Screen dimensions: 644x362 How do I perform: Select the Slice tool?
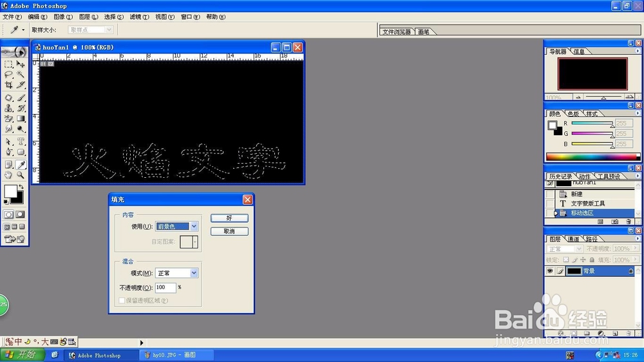[21, 84]
